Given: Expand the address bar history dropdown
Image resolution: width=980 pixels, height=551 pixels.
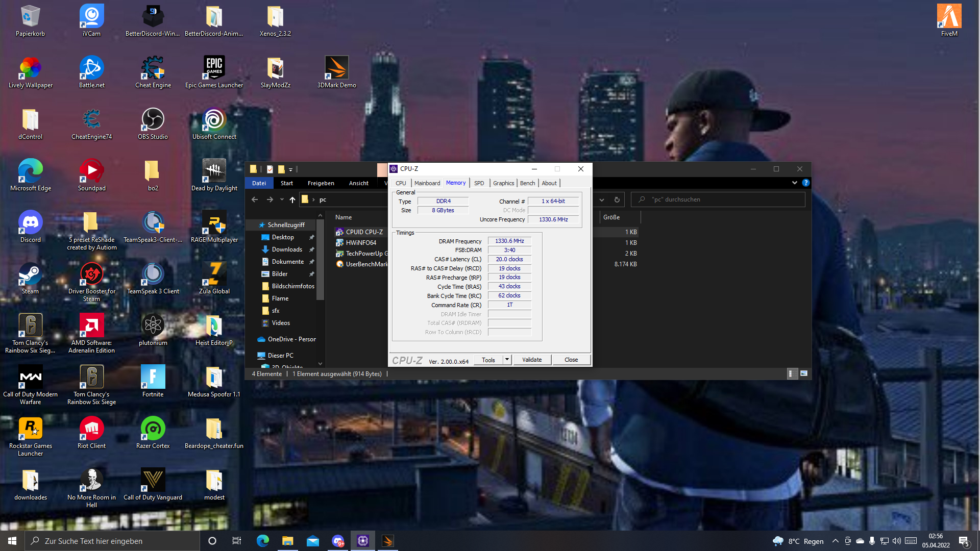Looking at the screenshot, I should tap(602, 200).
